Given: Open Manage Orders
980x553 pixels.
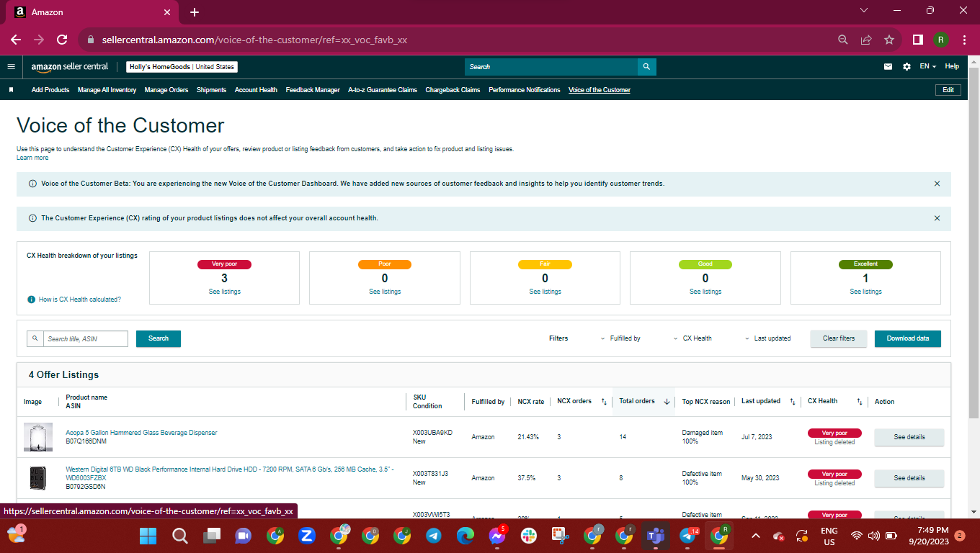Looking at the screenshot, I should [x=166, y=90].
